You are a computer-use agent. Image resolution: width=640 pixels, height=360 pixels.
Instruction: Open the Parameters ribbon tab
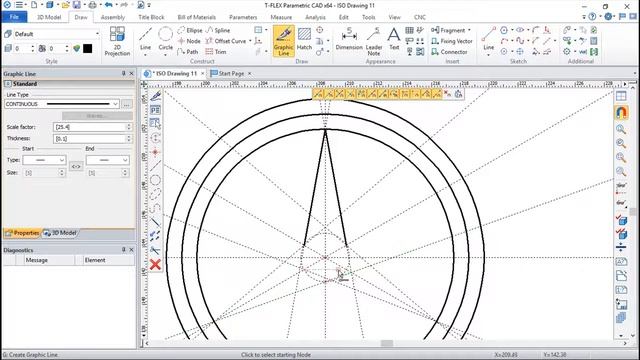click(x=243, y=17)
